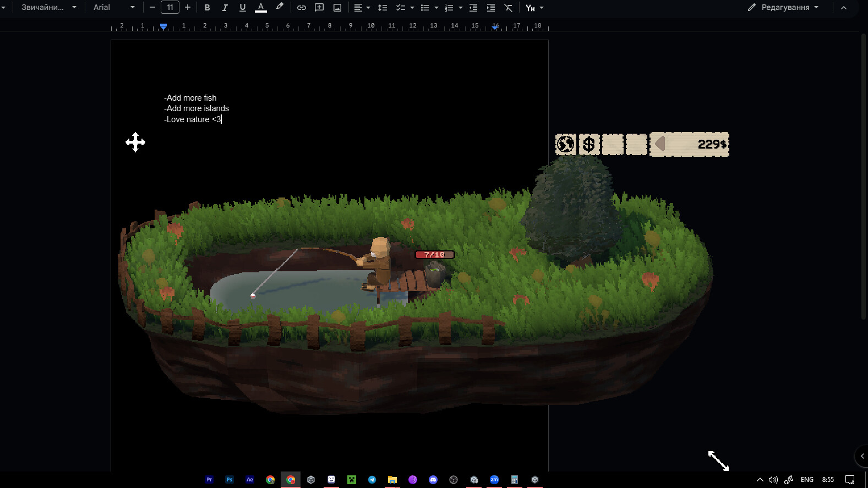The width and height of the screenshot is (868, 488).
Task: Open Adobe Photoshop from taskbar
Action: [x=230, y=480]
